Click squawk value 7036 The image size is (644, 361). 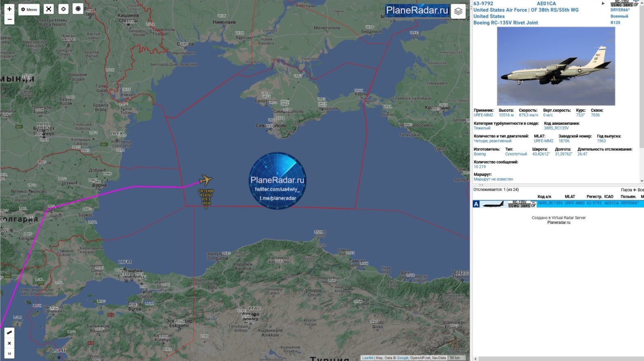click(595, 115)
